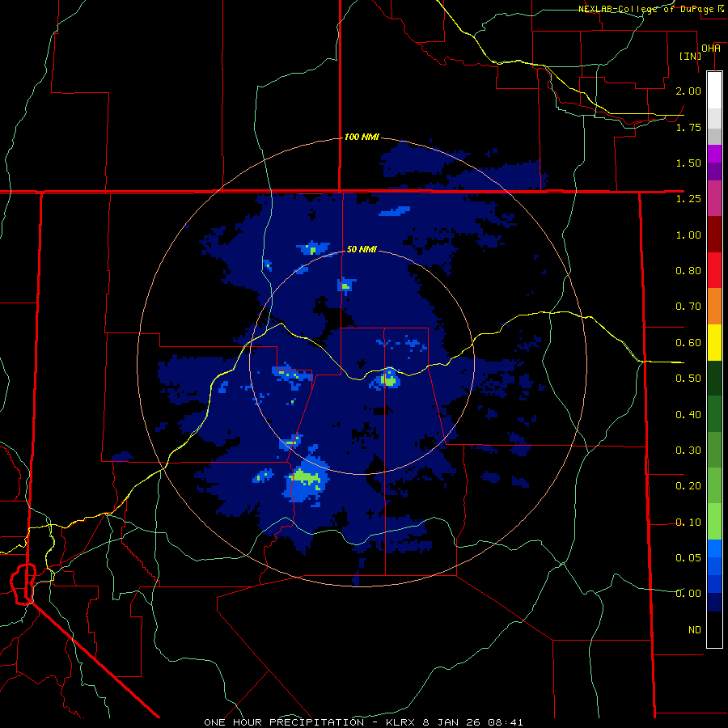Pick the bright magenta swatch in the scale
This screenshot has height=728, width=728.
point(714,154)
